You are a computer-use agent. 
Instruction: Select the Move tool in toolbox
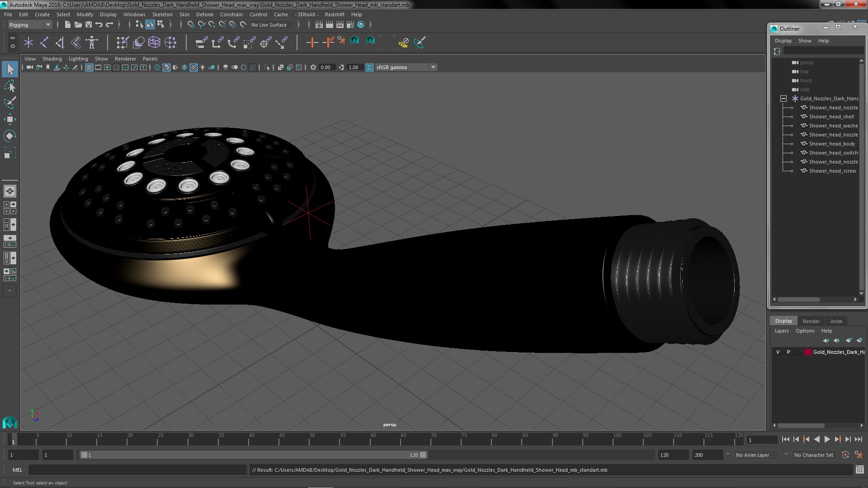(x=9, y=119)
